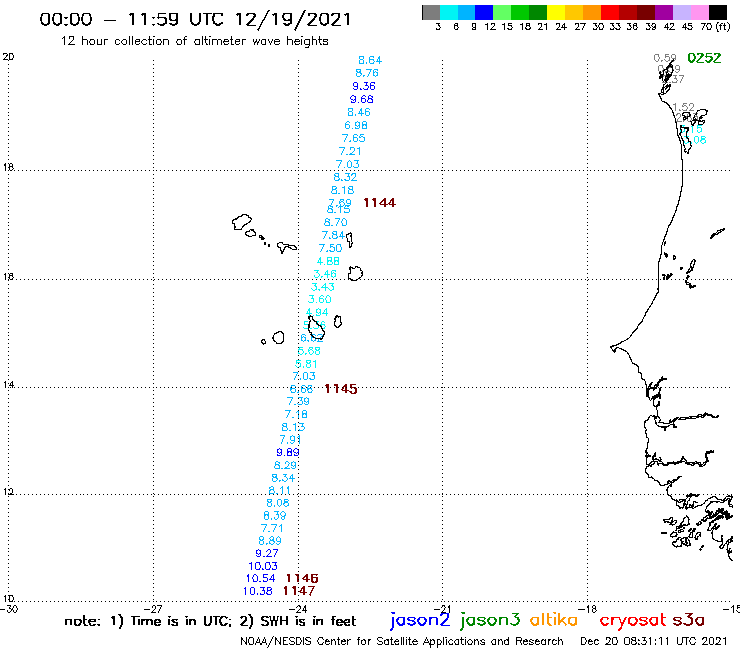Select the 8.46 wave height reading
Image resolution: width=740 pixels, height=650 pixels.
tap(359, 112)
